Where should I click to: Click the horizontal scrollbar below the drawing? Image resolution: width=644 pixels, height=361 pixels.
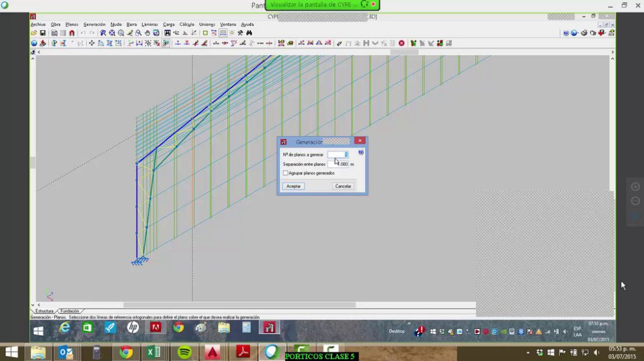(240, 305)
